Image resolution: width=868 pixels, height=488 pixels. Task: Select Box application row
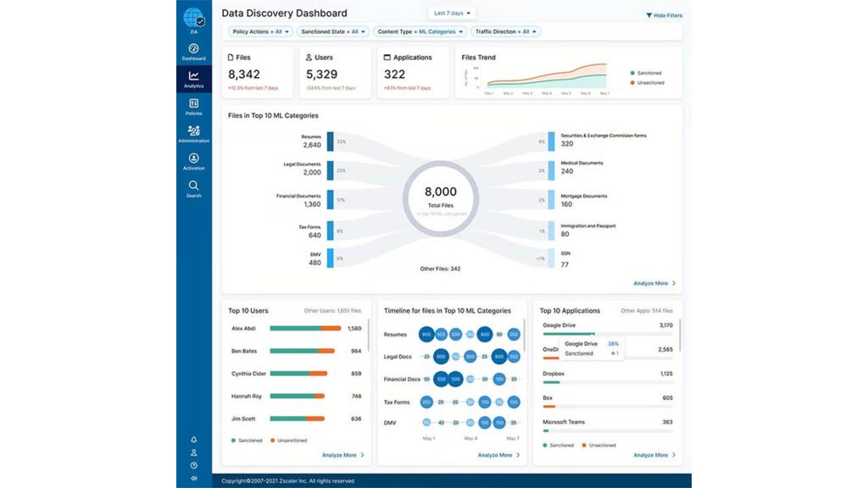pos(607,402)
